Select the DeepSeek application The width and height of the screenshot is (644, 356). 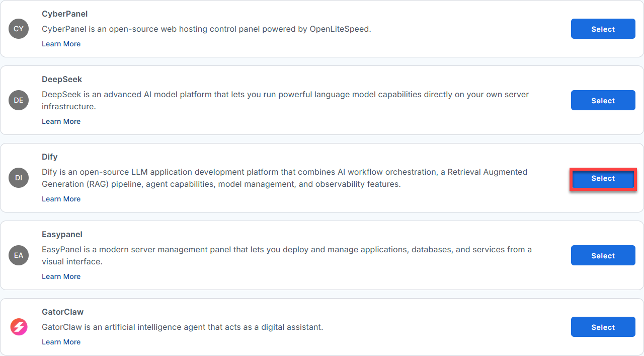coord(603,101)
